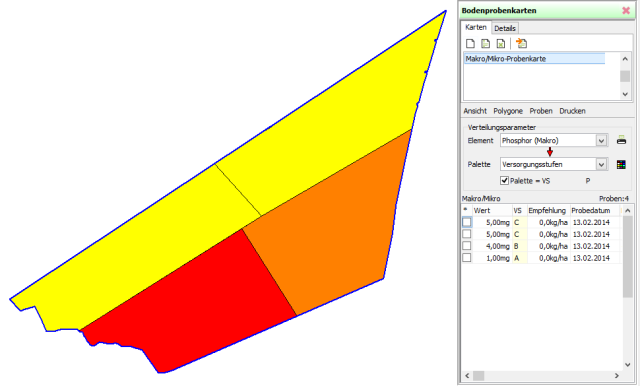The height and width of the screenshot is (386, 640).
Task: Check the box for the 1,00mg row
Action: 467,258
